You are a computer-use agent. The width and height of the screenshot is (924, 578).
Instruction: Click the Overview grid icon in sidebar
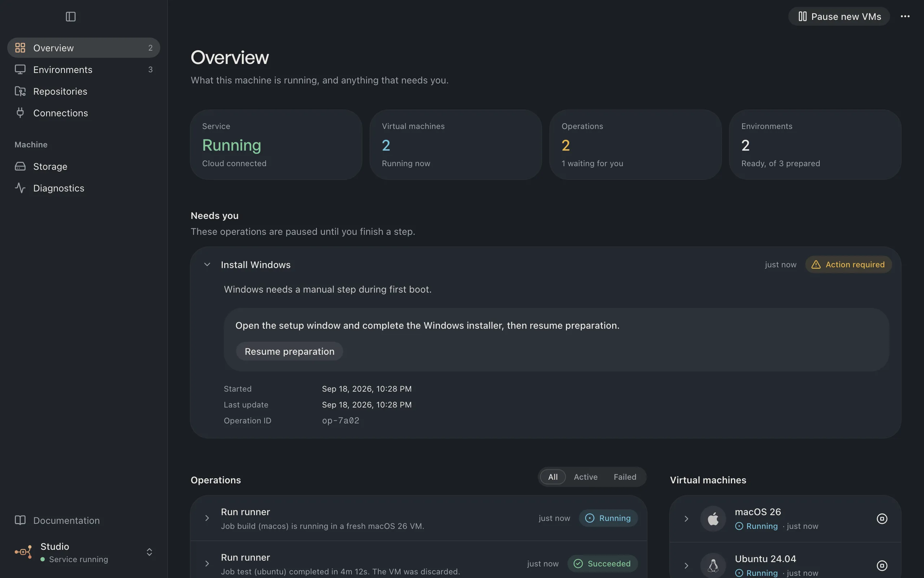point(20,48)
